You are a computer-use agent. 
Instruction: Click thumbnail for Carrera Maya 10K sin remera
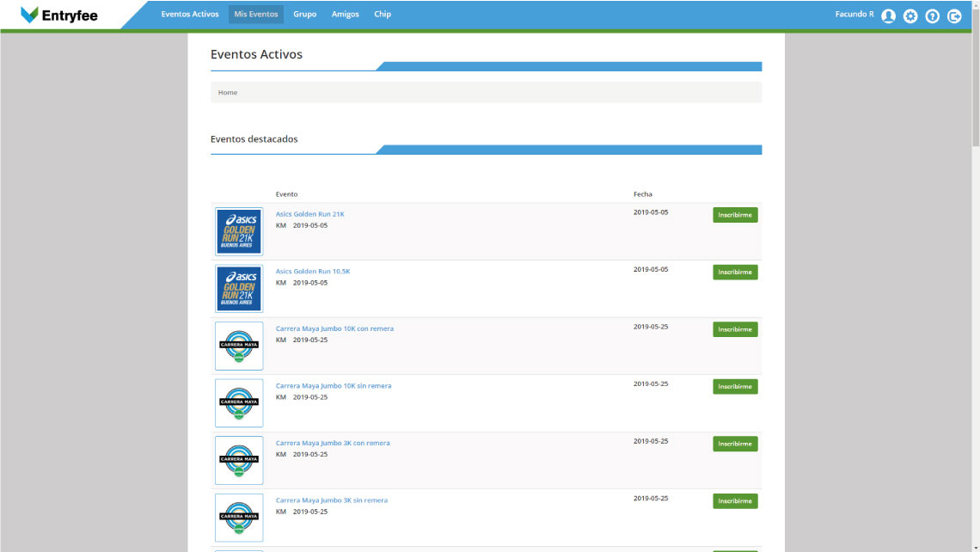pos(239,403)
